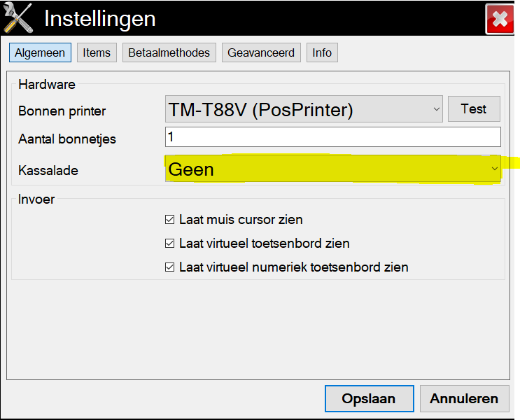
Task: Show the Info tab
Action: (322, 52)
